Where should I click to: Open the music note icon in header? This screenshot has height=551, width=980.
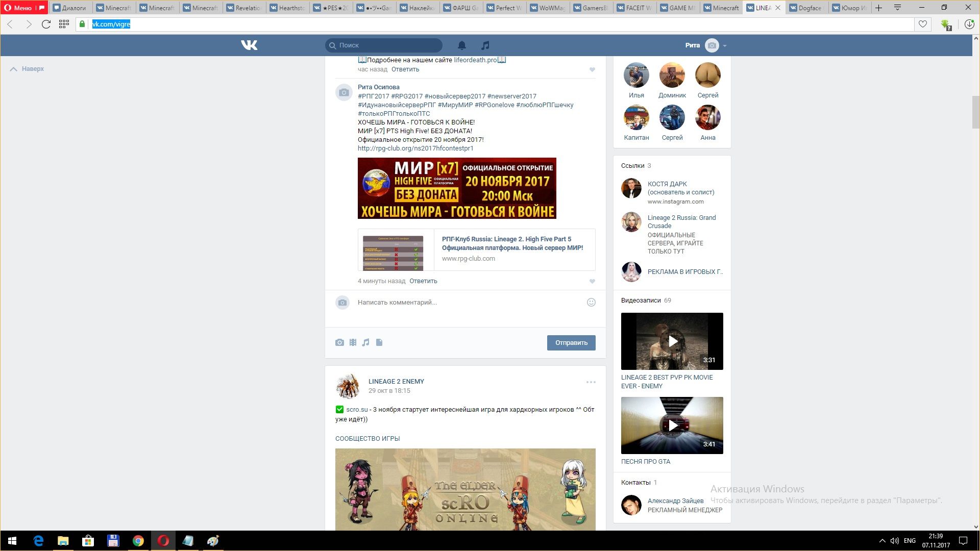point(485,45)
